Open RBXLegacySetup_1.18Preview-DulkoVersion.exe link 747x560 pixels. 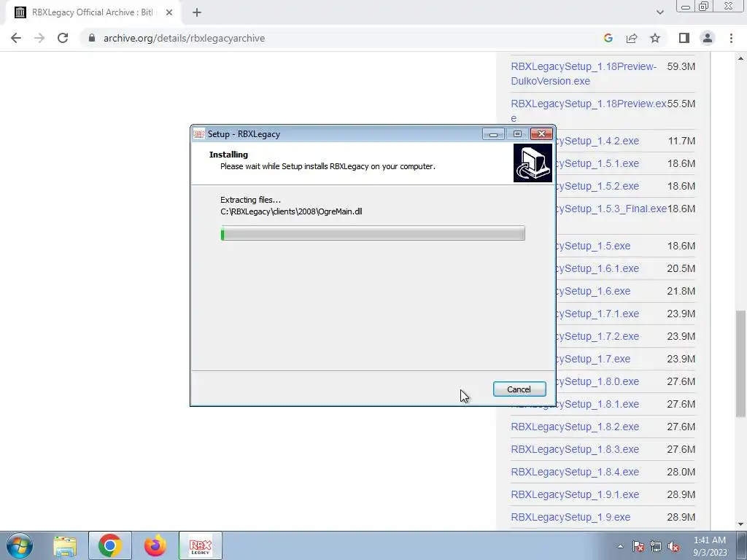click(x=584, y=74)
